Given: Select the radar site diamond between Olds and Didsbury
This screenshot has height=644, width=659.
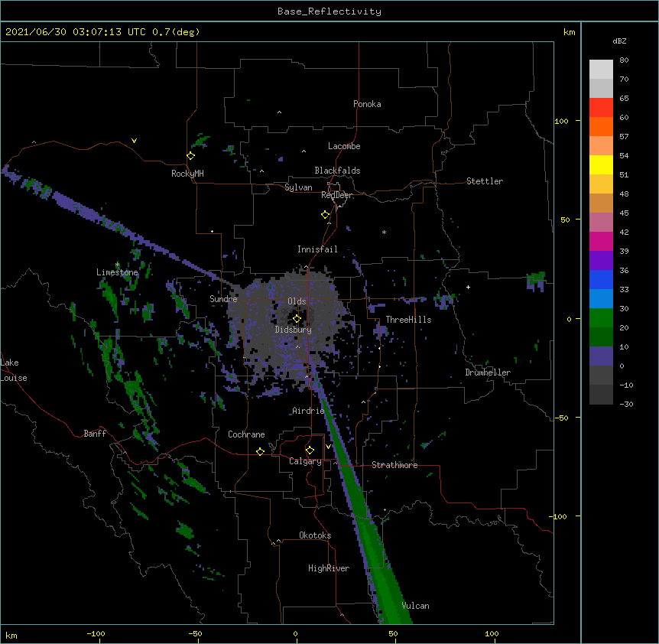Looking at the screenshot, I should coord(297,319).
